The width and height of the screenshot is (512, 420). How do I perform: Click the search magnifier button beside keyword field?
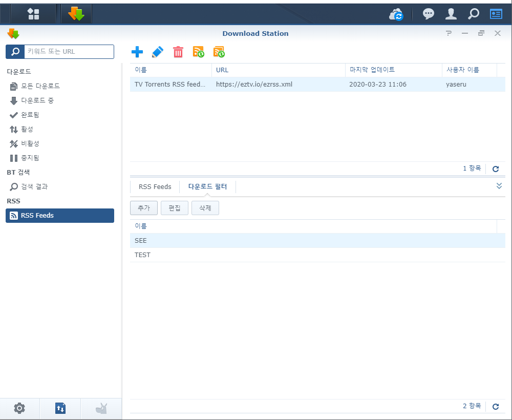click(x=15, y=52)
